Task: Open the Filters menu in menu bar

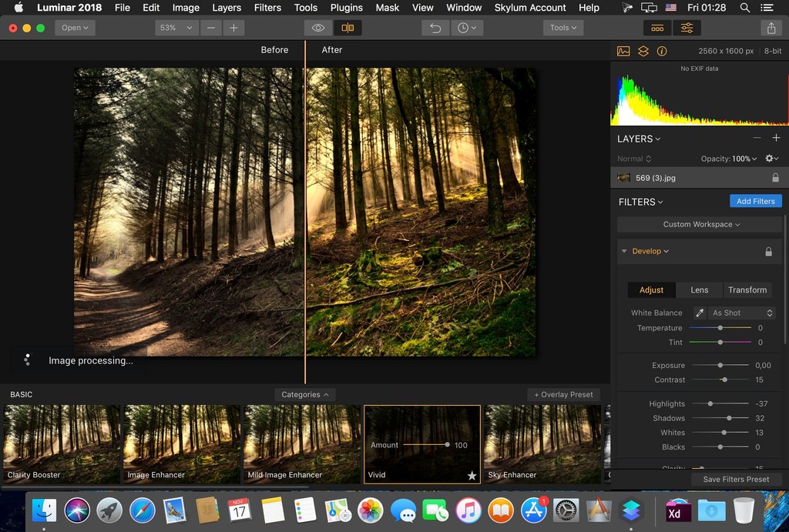Action: click(x=267, y=8)
